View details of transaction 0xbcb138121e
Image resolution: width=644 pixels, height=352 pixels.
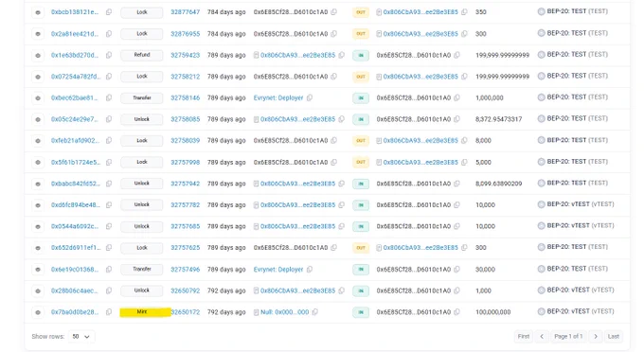click(38, 12)
